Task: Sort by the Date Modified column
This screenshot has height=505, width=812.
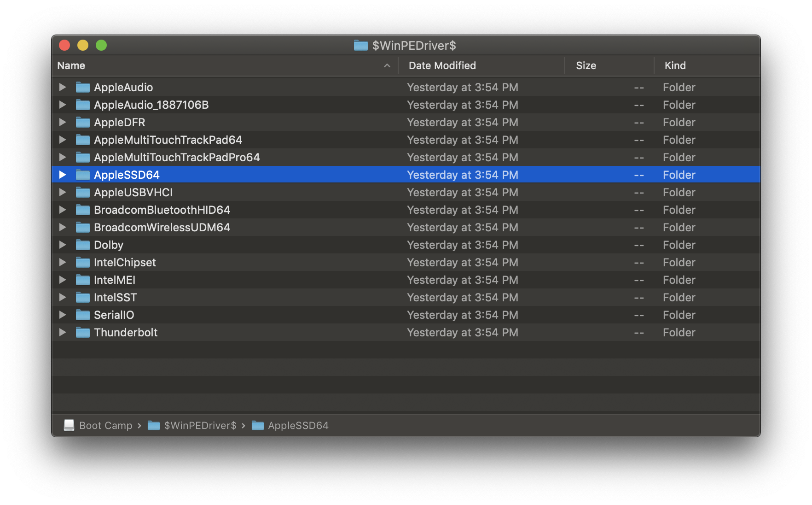Action: click(481, 65)
